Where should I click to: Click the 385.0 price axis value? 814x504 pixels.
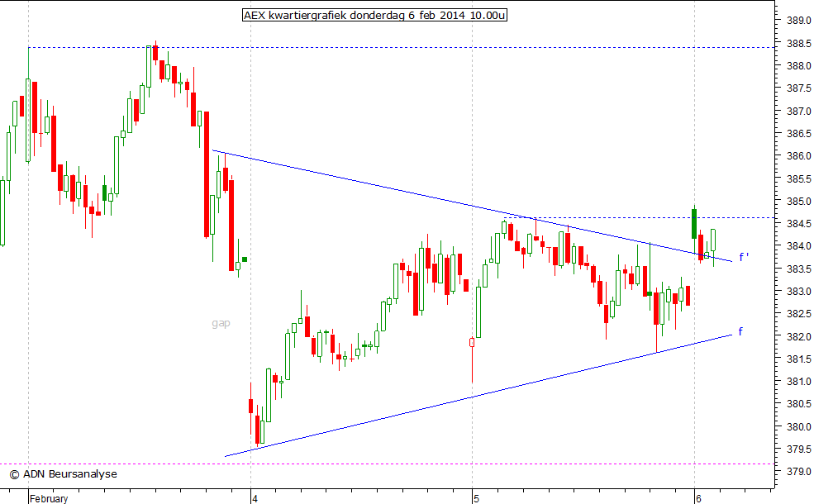(x=798, y=201)
